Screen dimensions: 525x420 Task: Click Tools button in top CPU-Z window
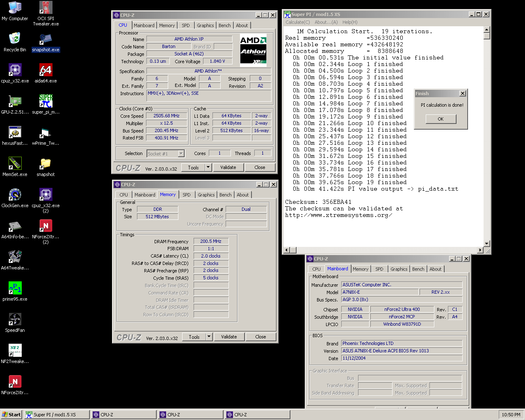coord(193,167)
